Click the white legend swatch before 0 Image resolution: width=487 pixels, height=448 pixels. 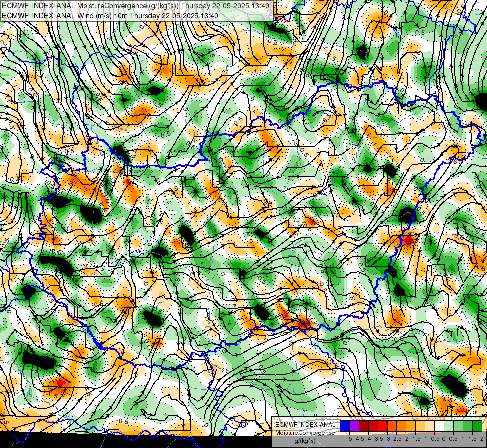point(439,426)
